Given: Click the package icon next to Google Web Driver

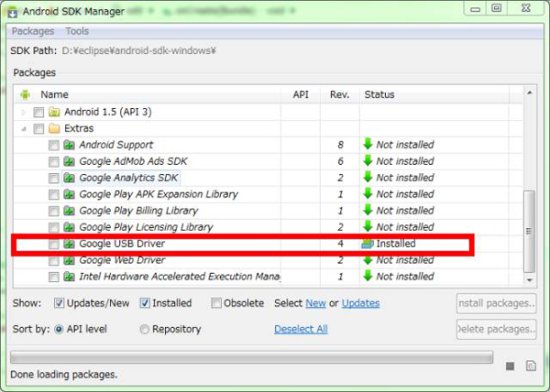Looking at the screenshot, I should point(69,260).
